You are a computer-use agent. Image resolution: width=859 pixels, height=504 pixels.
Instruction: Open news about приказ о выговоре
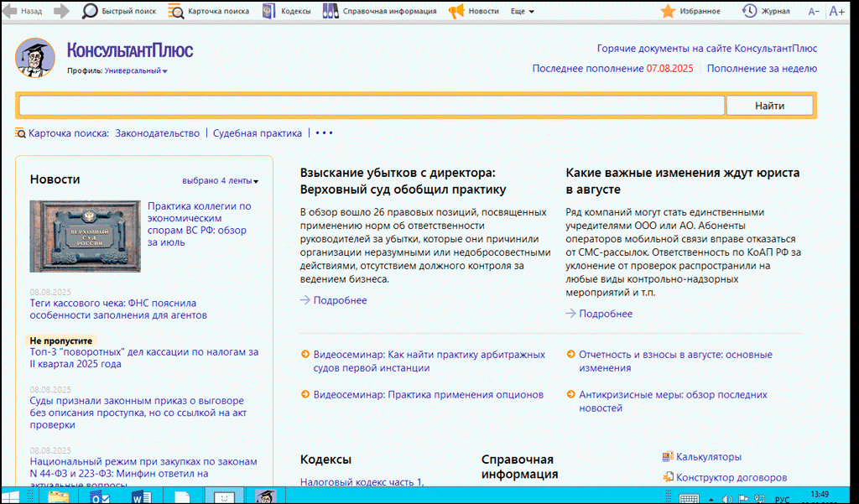coord(138,413)
